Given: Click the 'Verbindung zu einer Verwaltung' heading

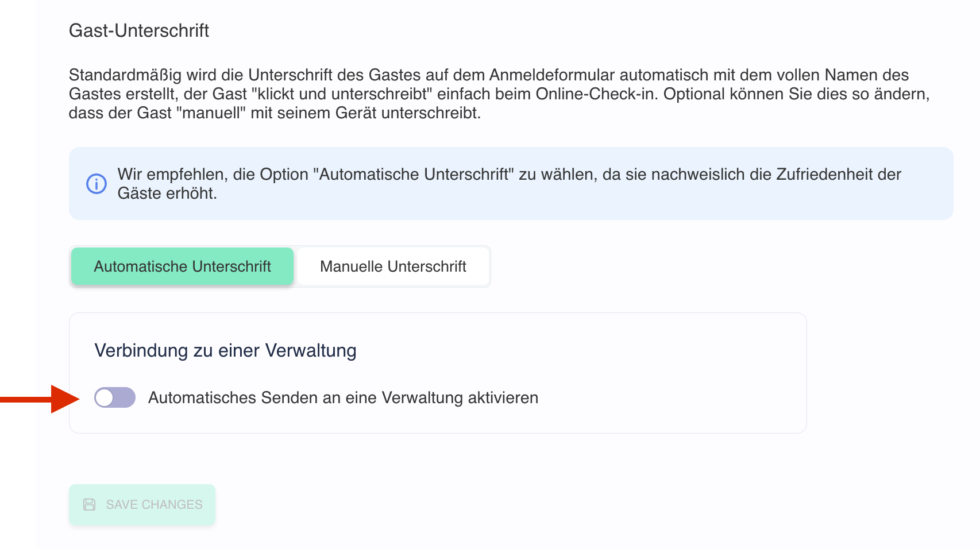Looking at the screenshot, I should pyautogui.click(x=225, y=350).
